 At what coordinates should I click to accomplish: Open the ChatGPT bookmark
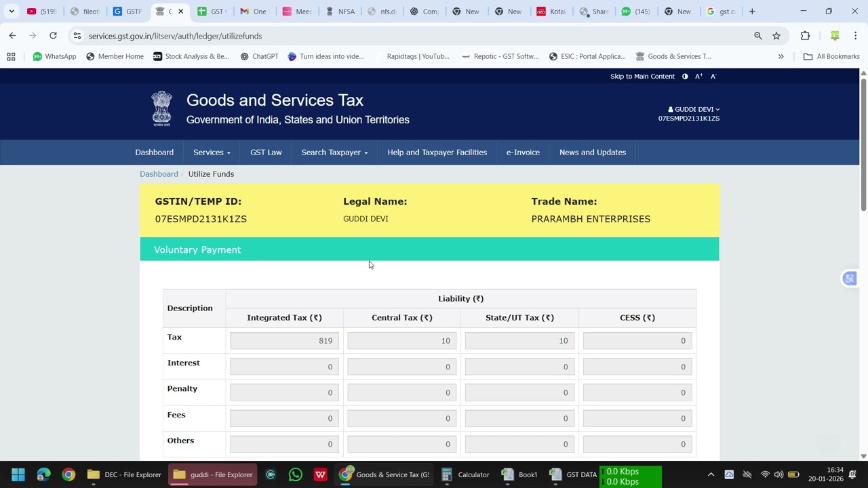tap(259, 56)
